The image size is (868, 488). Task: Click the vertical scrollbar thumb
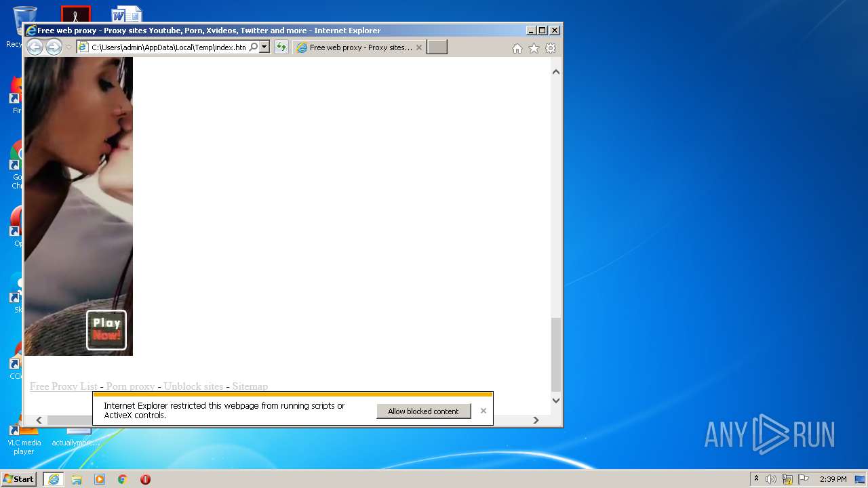tap(556, 354)
